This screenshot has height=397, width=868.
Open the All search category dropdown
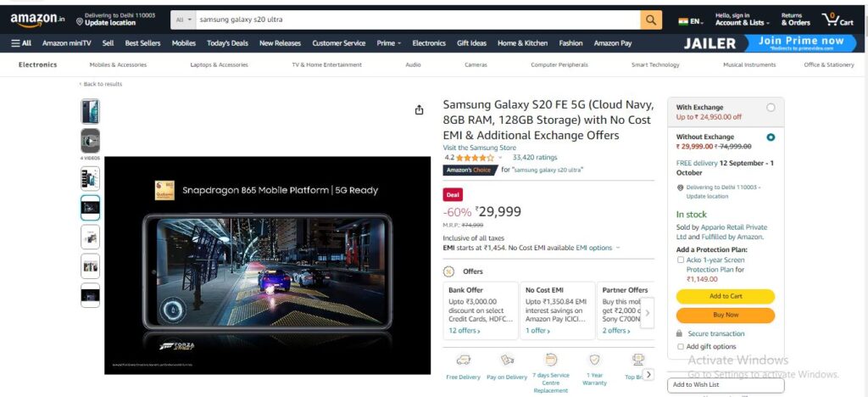(x=184, y=20)
